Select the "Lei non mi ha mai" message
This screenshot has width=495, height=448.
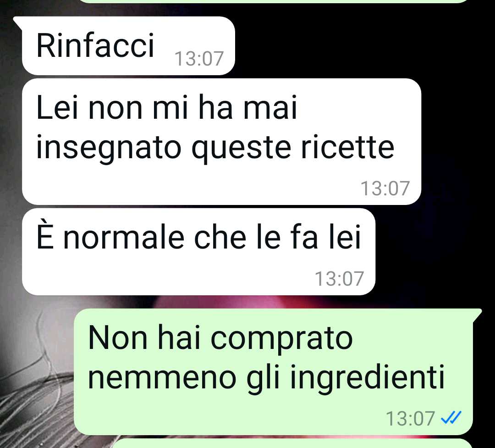tap(221, 142)
